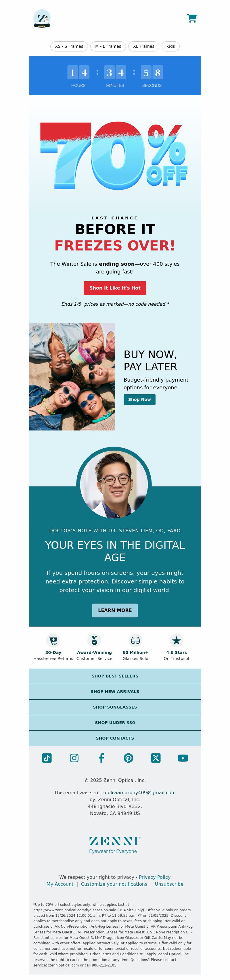Click the LEARN MORE button
This screenshot has height=980, width=230.
coord(115,610)
